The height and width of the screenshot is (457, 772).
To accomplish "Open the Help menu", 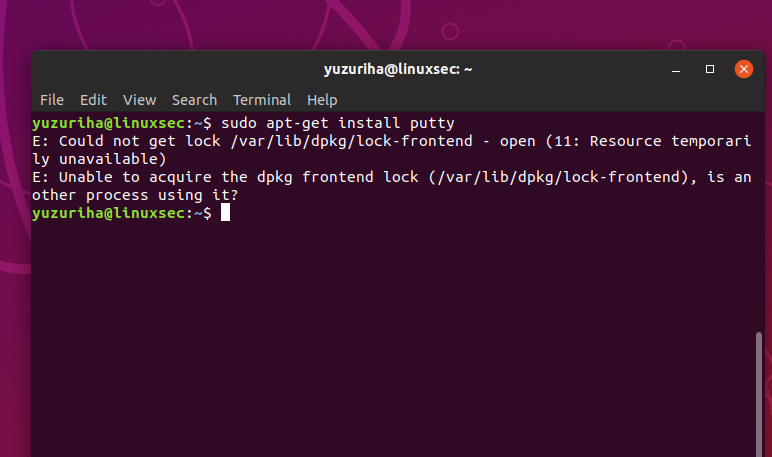I will pyautogui.click(x=322, y=100).
